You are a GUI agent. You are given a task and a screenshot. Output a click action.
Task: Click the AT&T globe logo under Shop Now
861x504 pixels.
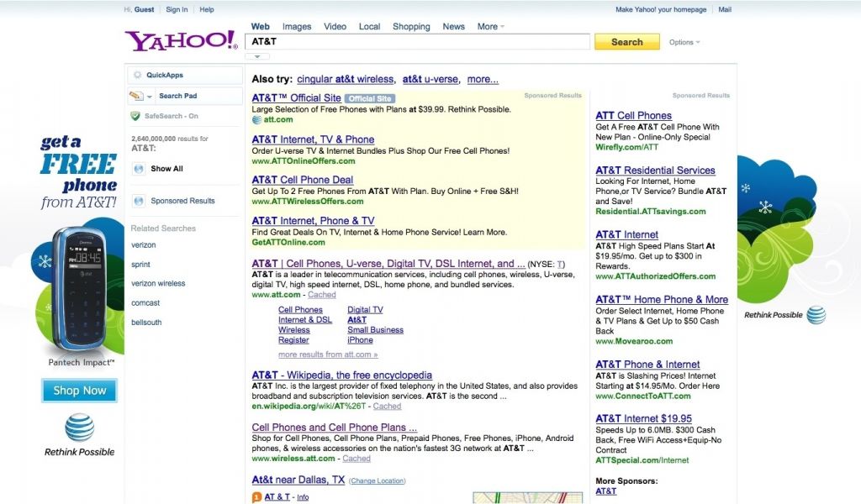[80, 428]
